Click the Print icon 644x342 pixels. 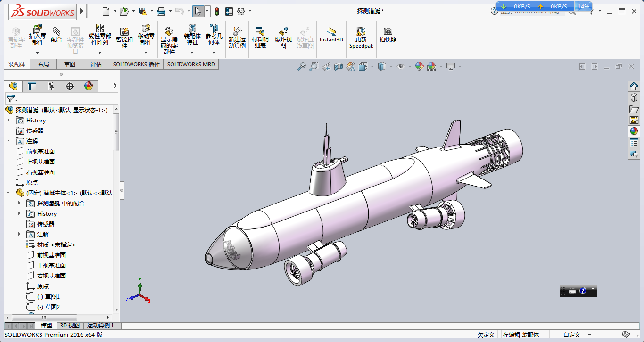point(161,11)
